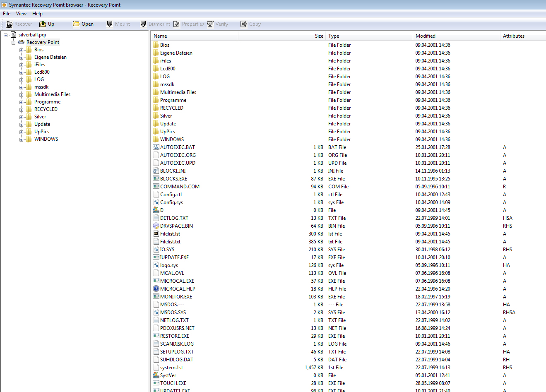Click the Verify toolbar icon

[x=210, y=24]
